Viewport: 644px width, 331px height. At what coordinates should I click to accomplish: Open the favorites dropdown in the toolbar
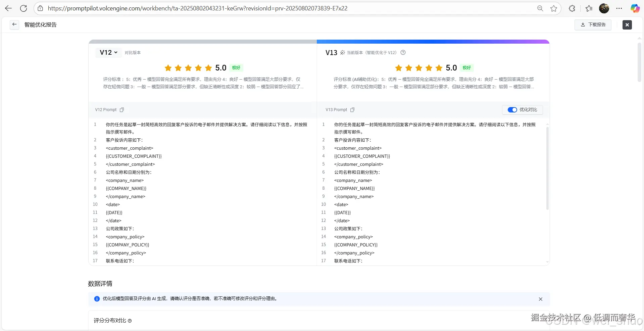(589, 8)
